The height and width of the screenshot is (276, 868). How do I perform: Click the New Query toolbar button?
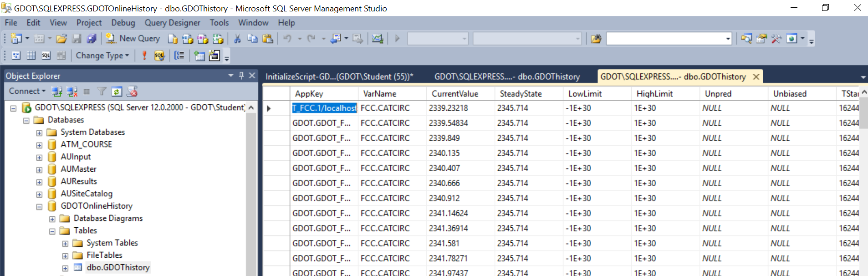[x=133, y=39]
